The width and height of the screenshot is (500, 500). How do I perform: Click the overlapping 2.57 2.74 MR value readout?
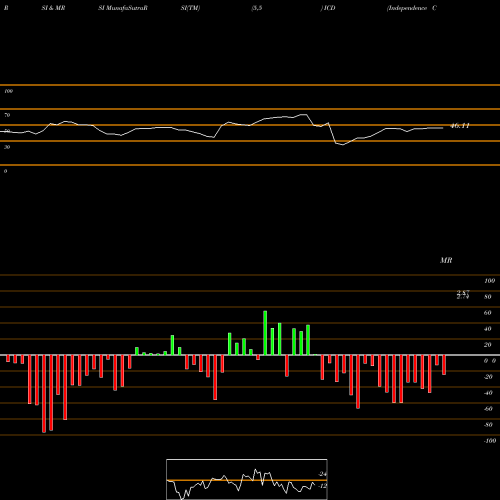click(x=463, y=295)
